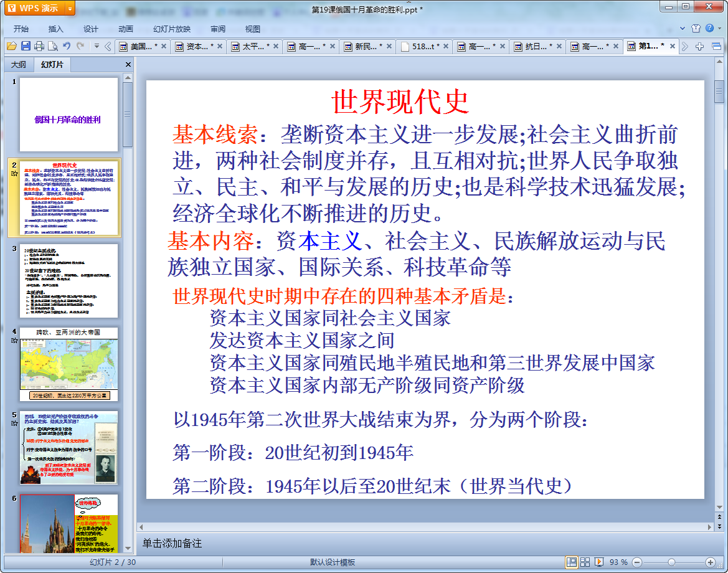Open the Help question mark icon
This screenshot has height=573, width=728.
tap(709, 28)
